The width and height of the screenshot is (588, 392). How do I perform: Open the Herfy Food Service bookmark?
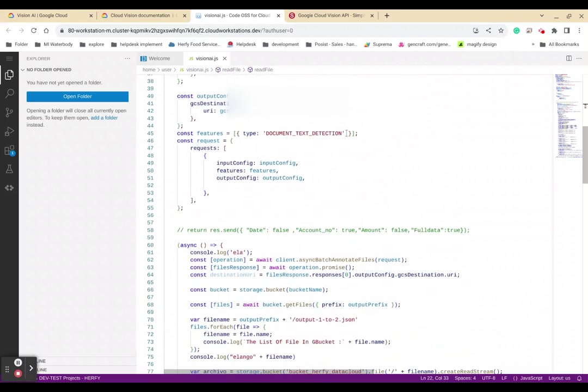(x=194, y=44)
